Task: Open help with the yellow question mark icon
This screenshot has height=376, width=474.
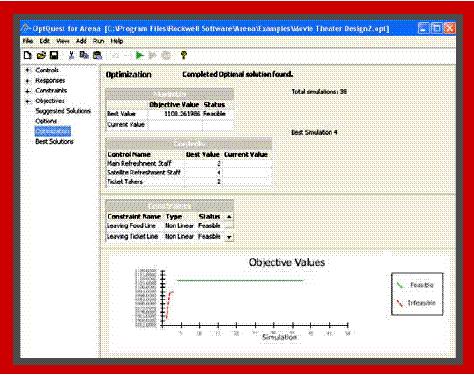Action: pos(183,55)
